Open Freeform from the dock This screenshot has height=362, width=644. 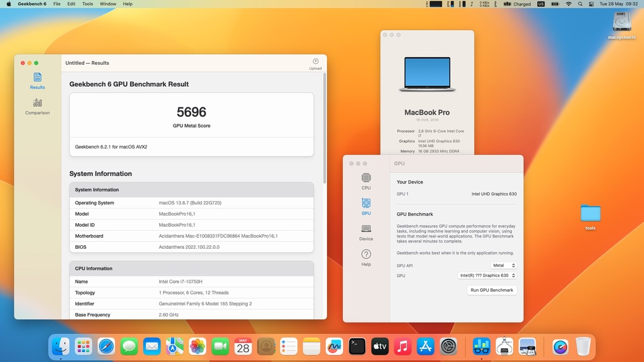point(335,347)
